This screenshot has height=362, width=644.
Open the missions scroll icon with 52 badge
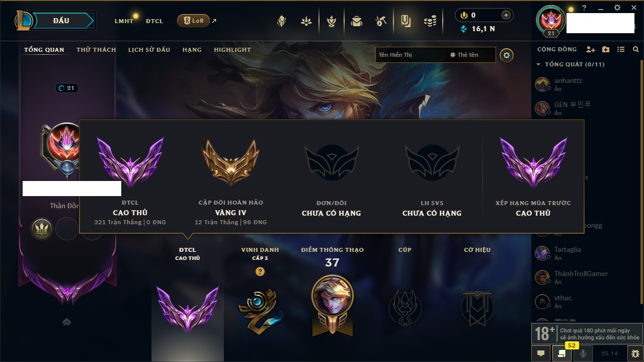coord(562,353)
